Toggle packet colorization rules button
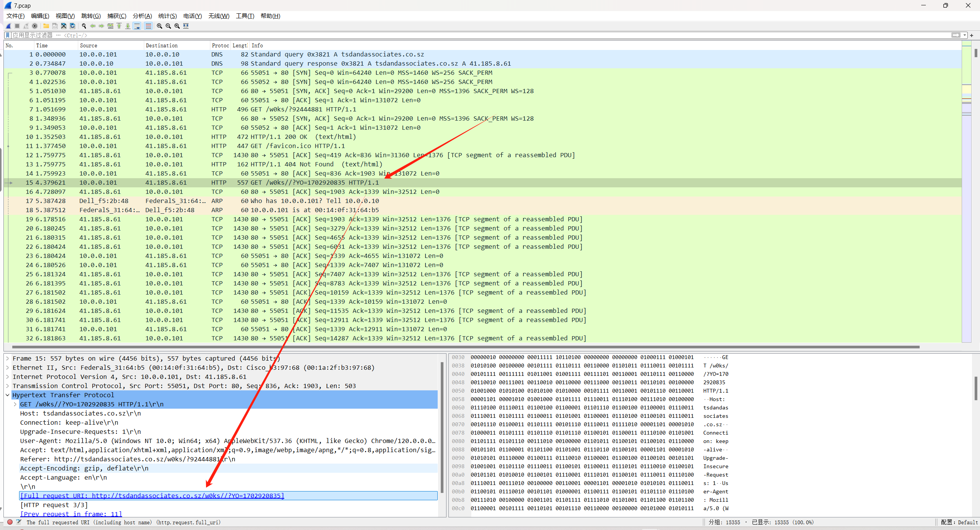The width and height of the screenshot is (980, 530). click(x=148, y=26)
